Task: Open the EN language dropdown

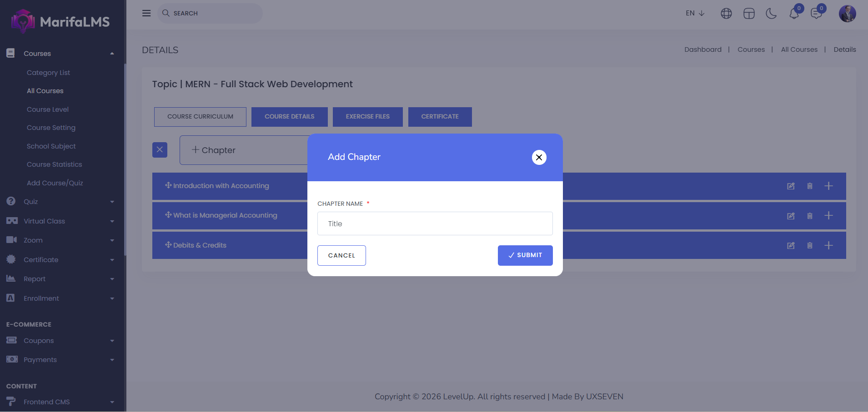Action: click(x=695, y=13)
